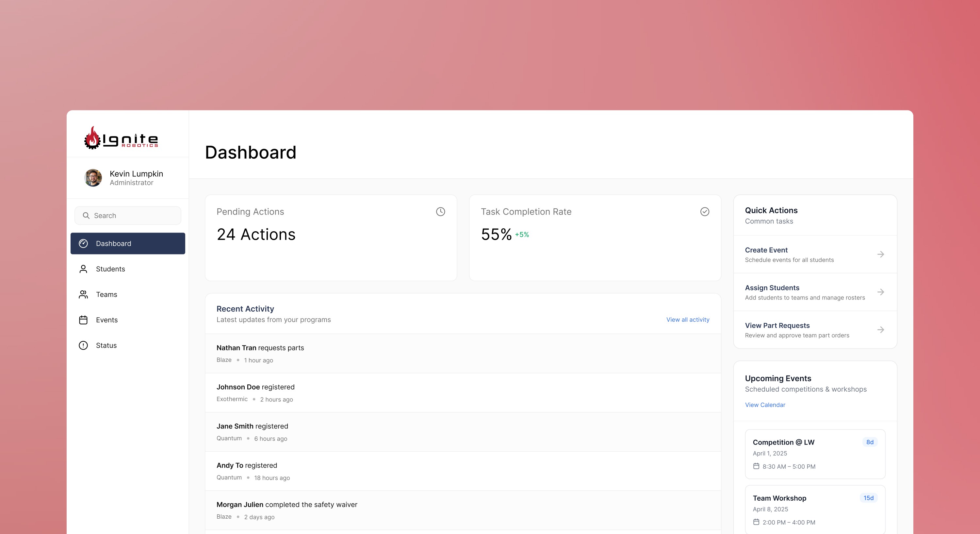The width and height of the screenshot is (980, 534).
Task: Click the Teams group icon
Action: [83, 294]
